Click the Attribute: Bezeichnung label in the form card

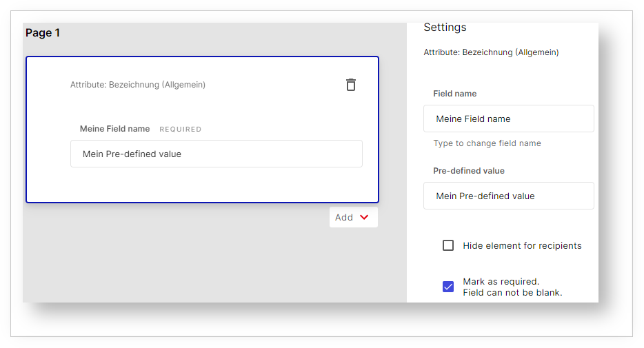click(x=138, y=85)
